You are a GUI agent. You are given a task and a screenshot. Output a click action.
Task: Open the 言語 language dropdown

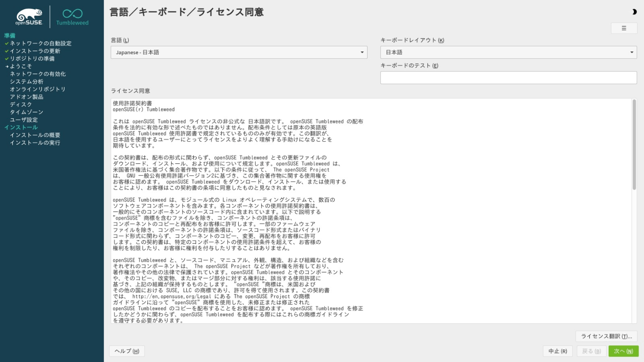(239, 52)
